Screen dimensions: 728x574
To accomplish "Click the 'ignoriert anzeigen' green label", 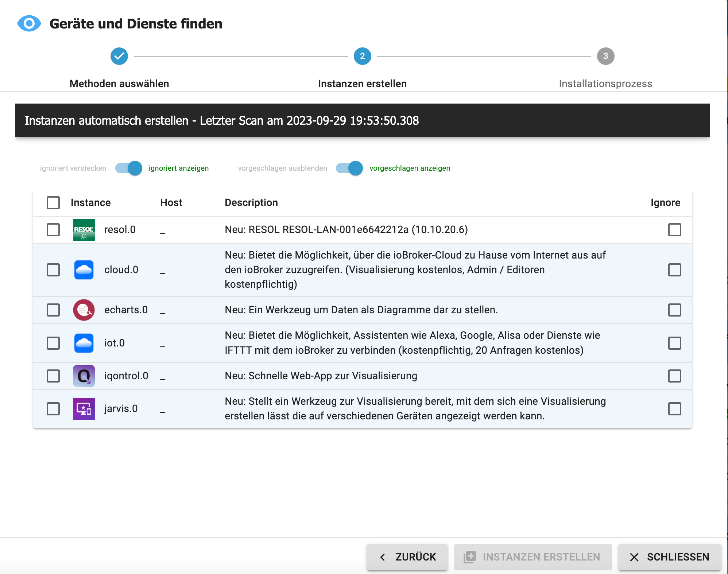I will pos(179,168).
